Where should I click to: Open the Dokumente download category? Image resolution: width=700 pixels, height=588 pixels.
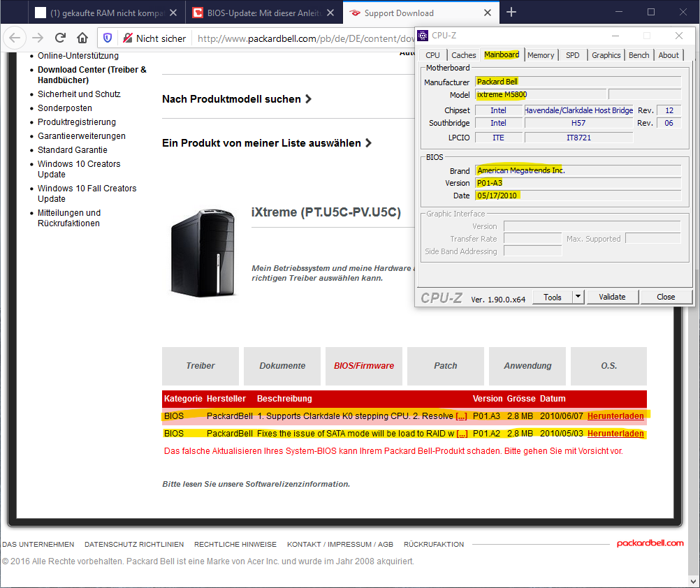(282, 366)
